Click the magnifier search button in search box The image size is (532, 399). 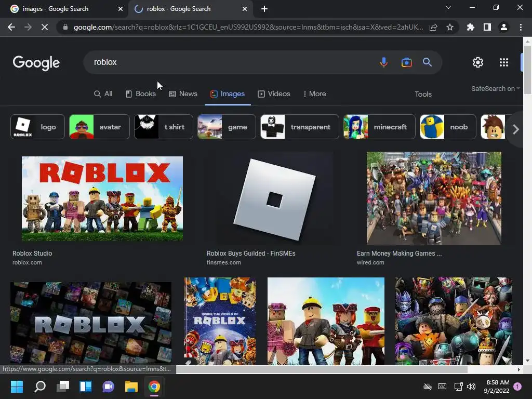[427, 62]
